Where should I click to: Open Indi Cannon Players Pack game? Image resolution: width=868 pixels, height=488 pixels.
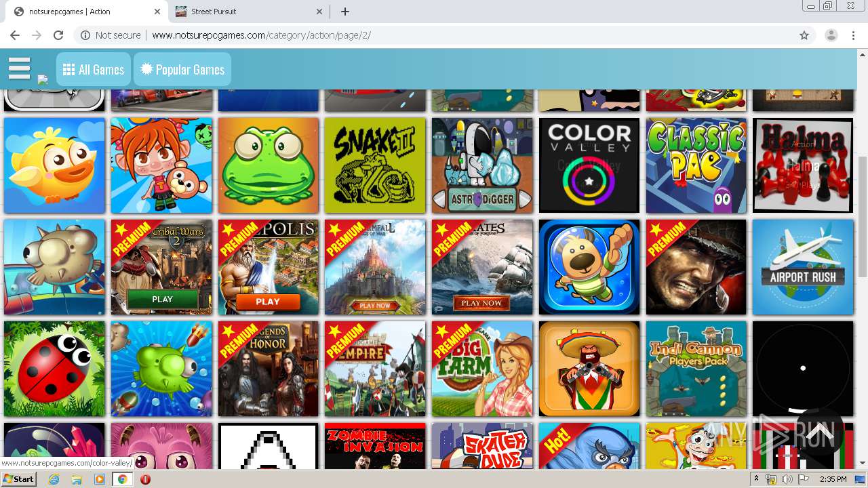696,369
